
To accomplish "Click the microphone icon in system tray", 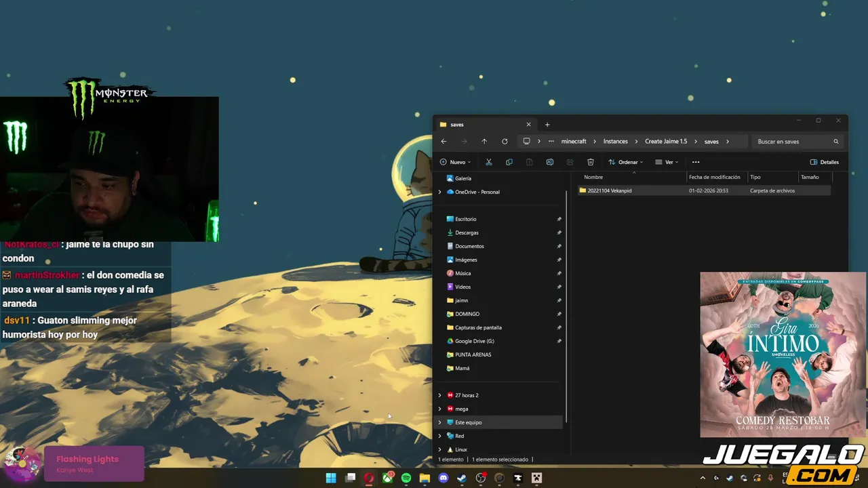I will 770,478.
